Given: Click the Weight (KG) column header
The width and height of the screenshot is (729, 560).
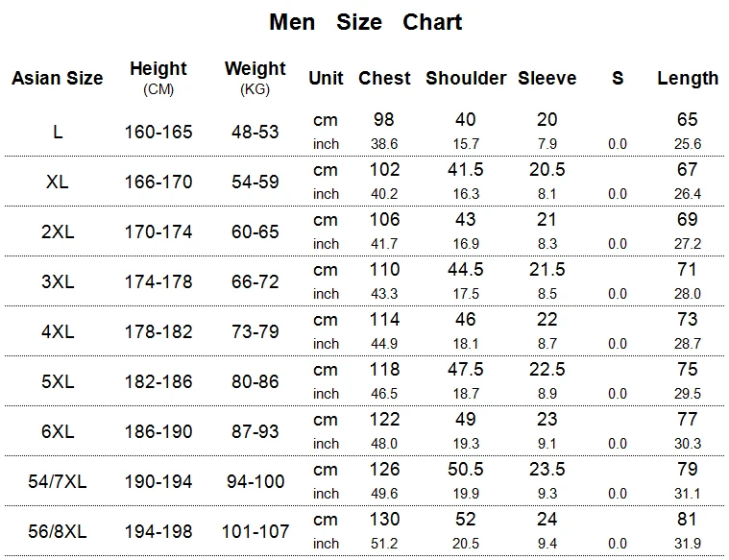Looking at the screenshot, I should pyautogui.click(x=255, y=78).
